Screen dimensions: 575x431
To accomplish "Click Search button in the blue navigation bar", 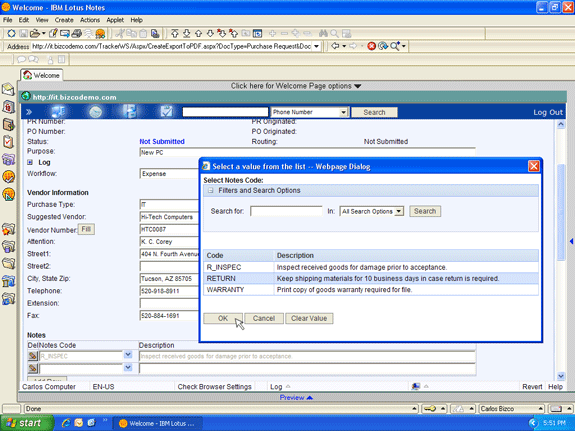I will click(374, 112).
